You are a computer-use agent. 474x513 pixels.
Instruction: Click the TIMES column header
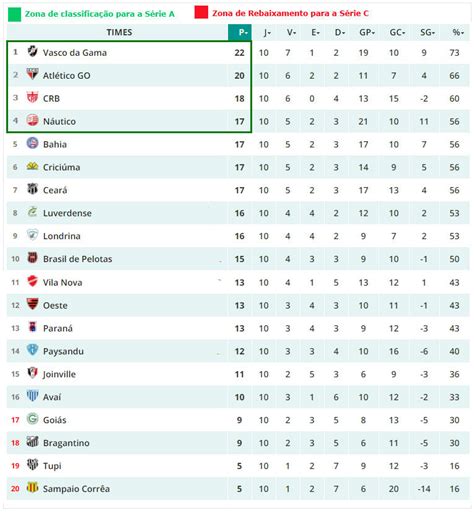click(119, 32)
